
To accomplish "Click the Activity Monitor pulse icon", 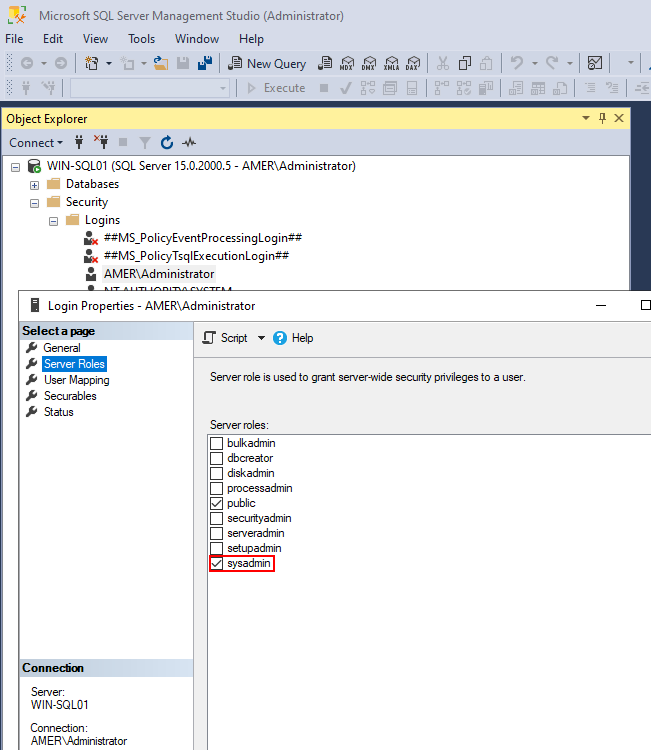I will 188,143.
